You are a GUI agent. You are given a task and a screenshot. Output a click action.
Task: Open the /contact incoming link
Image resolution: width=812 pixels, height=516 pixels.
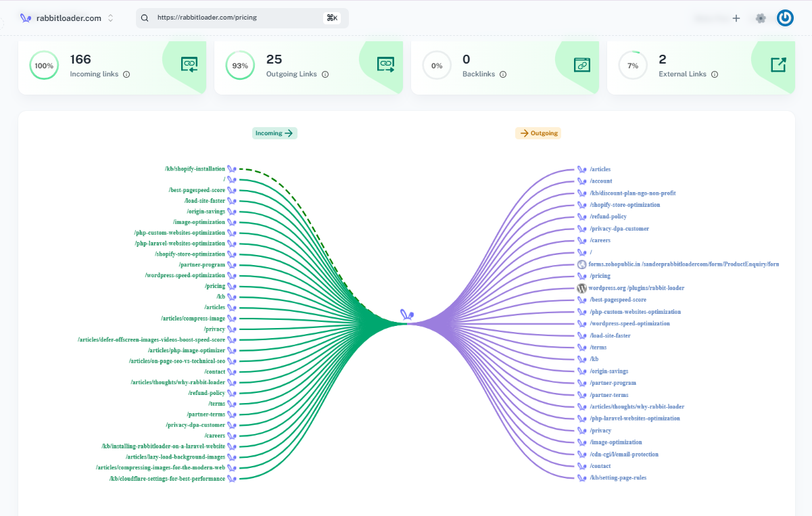pyautogui.click(x=216, y=371)
